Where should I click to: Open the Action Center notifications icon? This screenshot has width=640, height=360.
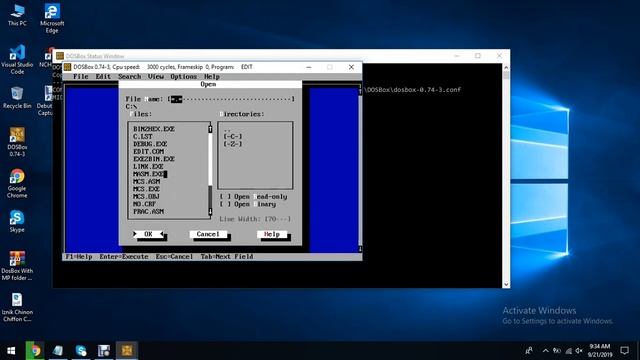pos(624,351)
